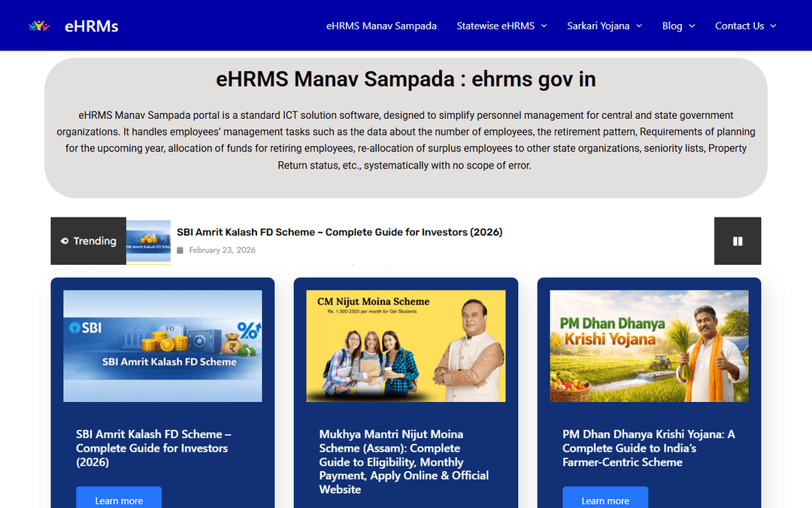The width and height of the screenshot is (812, 508).
Task: Open the Sarkari Yojana menu
Action: 598,26
